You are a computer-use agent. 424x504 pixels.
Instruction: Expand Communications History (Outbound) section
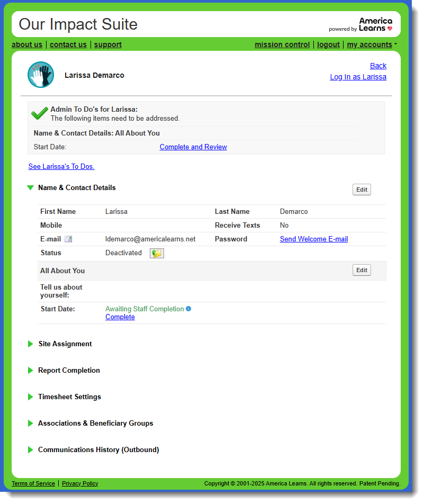coord(31,449)
